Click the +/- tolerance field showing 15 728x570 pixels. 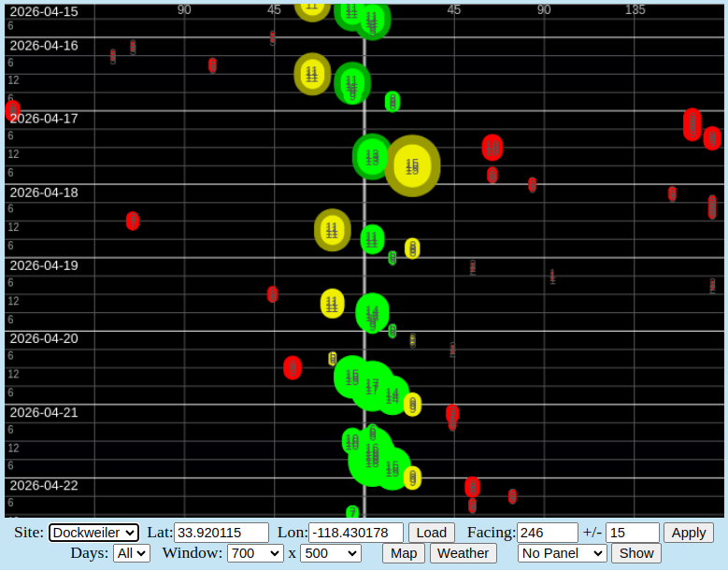pos(632,533)
